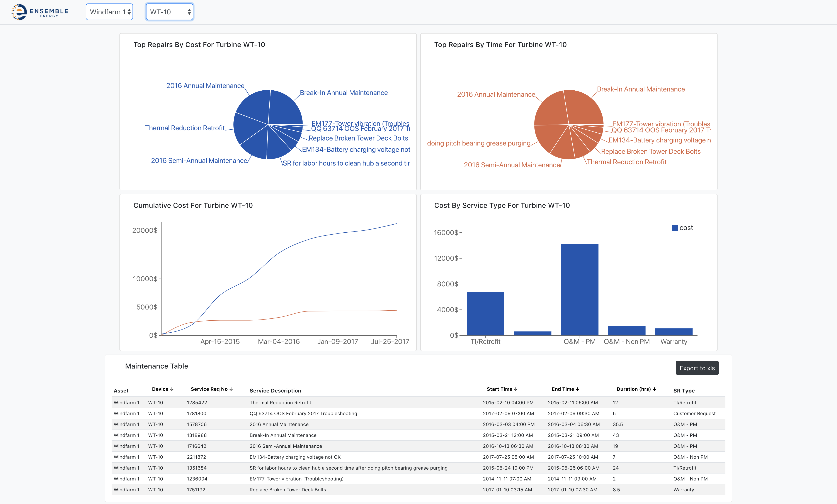Select service request number 1236004
837x504 pixels.
click(x=197, y=479)
